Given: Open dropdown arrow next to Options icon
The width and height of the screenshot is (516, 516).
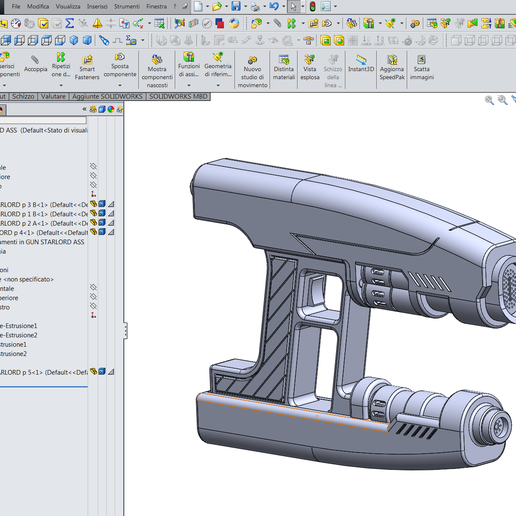Looking at the screenshot, I should (335, 6).
